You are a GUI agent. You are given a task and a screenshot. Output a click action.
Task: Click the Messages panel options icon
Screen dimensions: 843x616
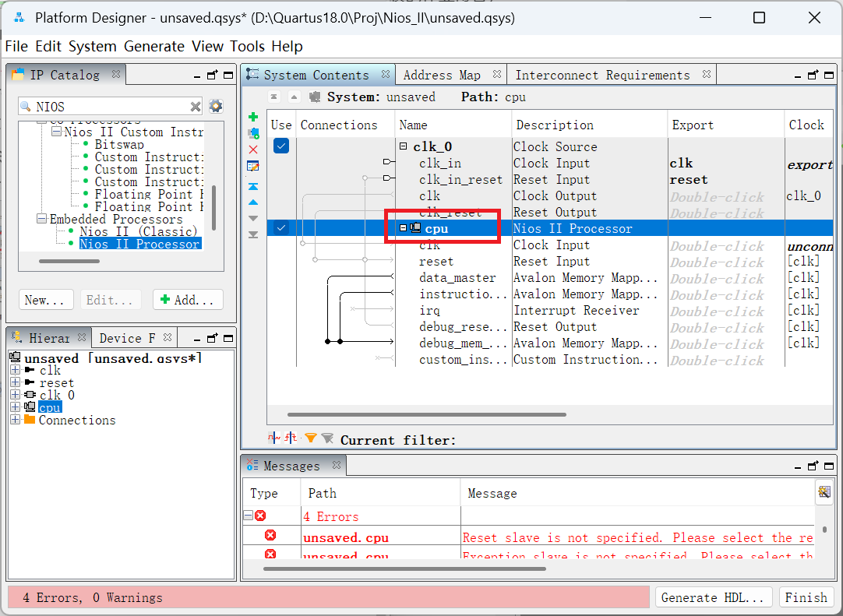point(824,492)
